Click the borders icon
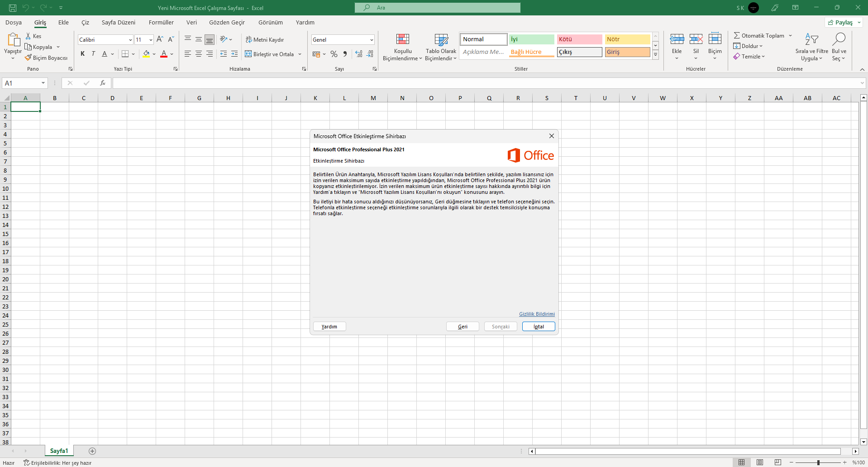Screen dimensions: 868x467 point(125,54)
